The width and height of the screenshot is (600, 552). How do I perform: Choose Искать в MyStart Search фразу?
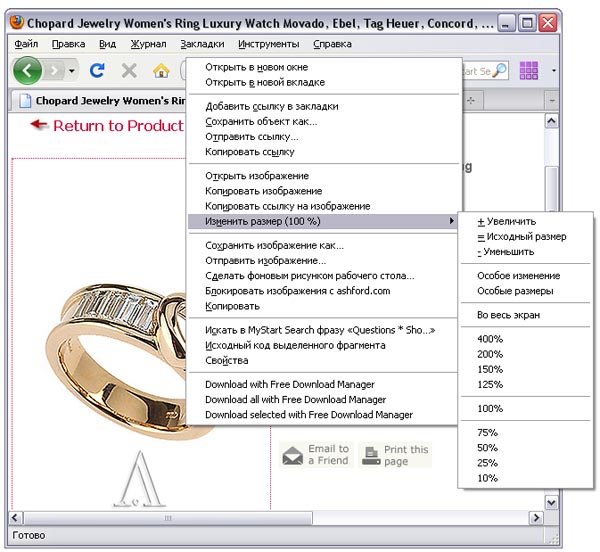point(323,330)
